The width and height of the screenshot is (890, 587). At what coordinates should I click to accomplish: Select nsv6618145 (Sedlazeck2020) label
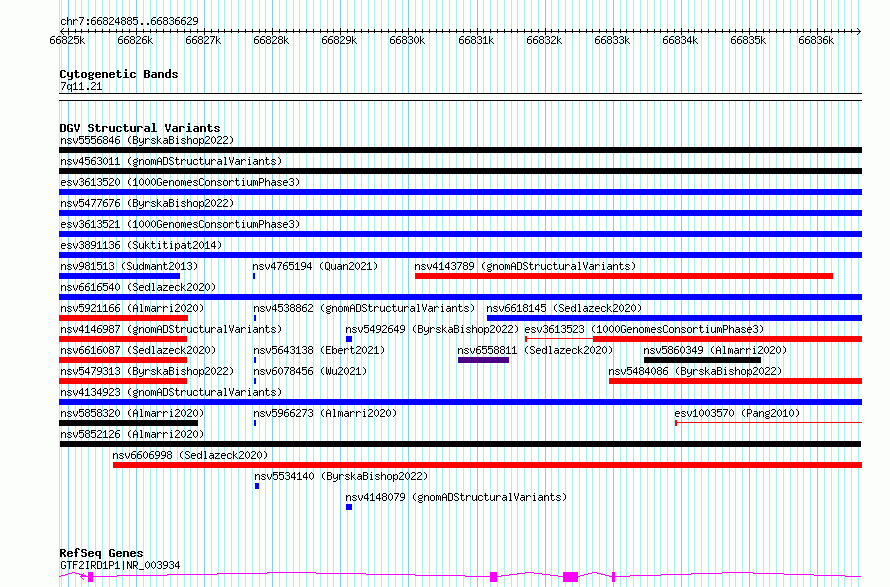[x=564, y=308]
